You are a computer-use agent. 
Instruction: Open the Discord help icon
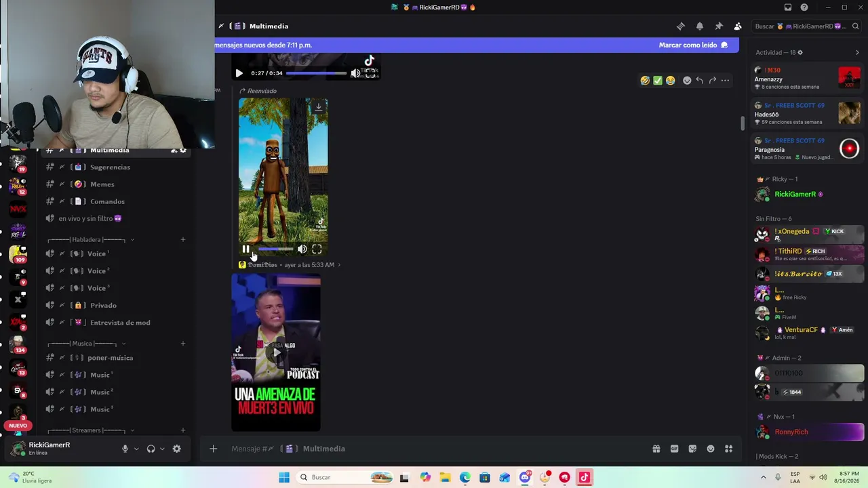(x=804, y=7)
